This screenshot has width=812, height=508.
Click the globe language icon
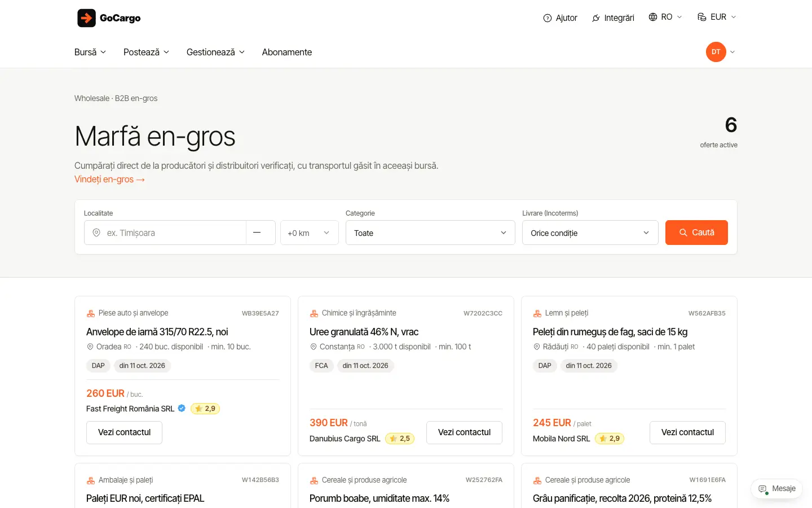click(653, 17)
